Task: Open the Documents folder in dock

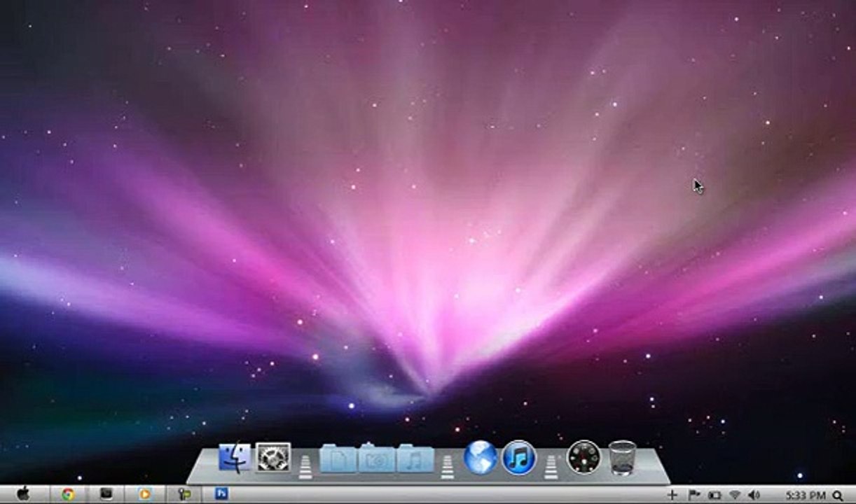Action: pos(338,458)
